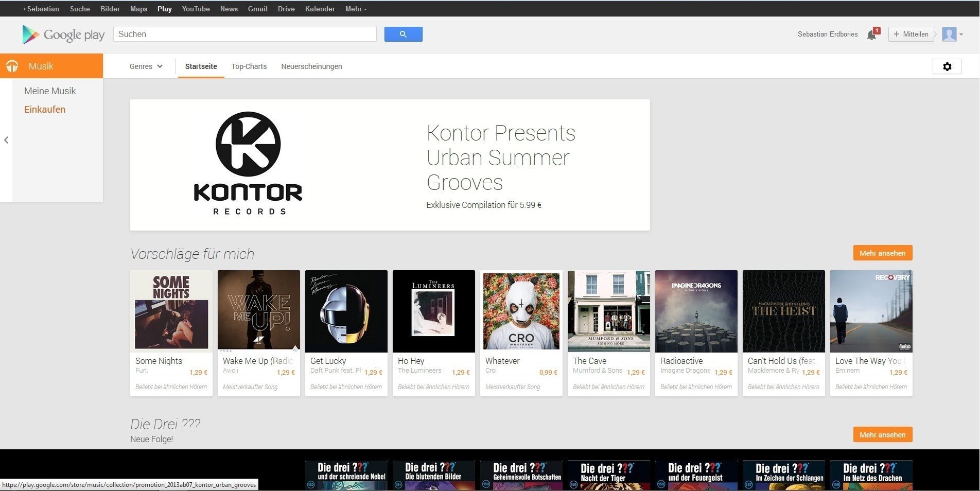Open 'Nacht der Tiger' episode cover

[609, 475]
